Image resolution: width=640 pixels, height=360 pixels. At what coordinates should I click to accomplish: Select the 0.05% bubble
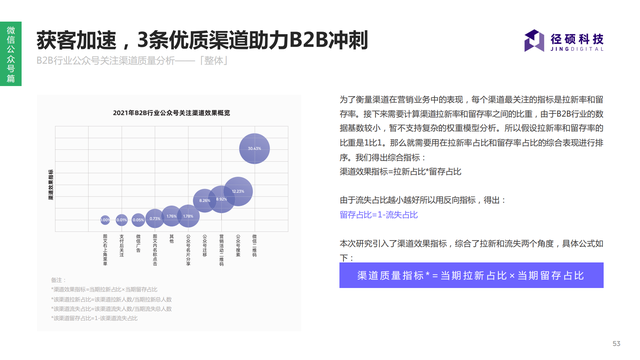click(138, 220)
